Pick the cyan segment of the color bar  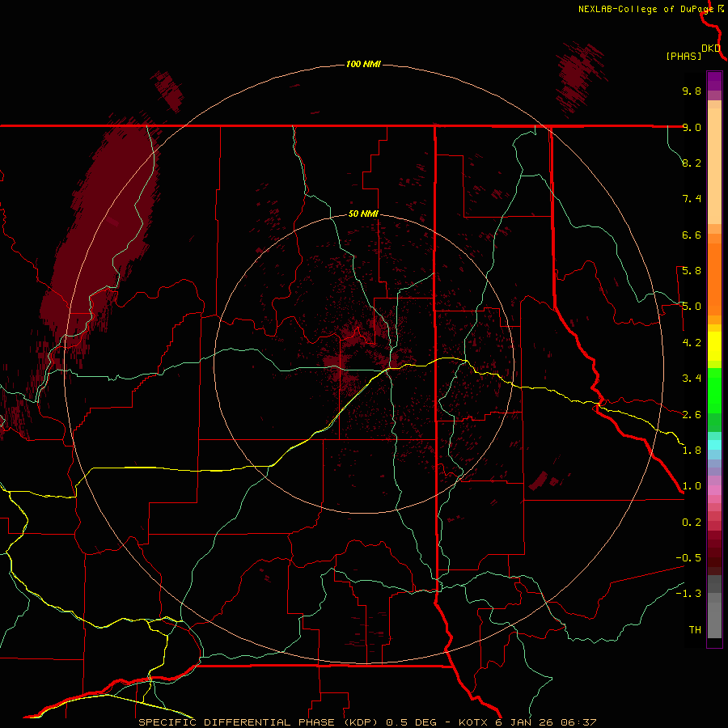pyautogui.click(x=714, y=444)
